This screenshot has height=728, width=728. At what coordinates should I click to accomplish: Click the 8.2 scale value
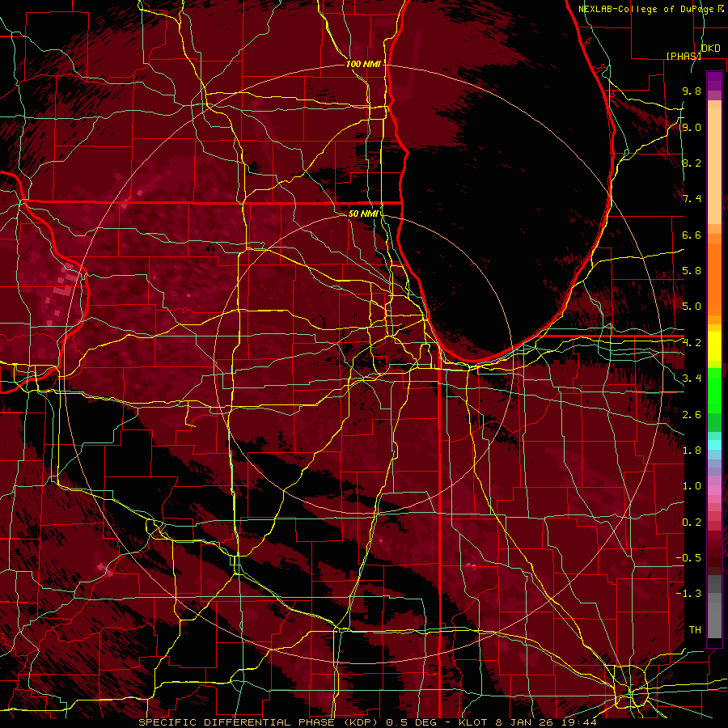click(x=692, y=163)
